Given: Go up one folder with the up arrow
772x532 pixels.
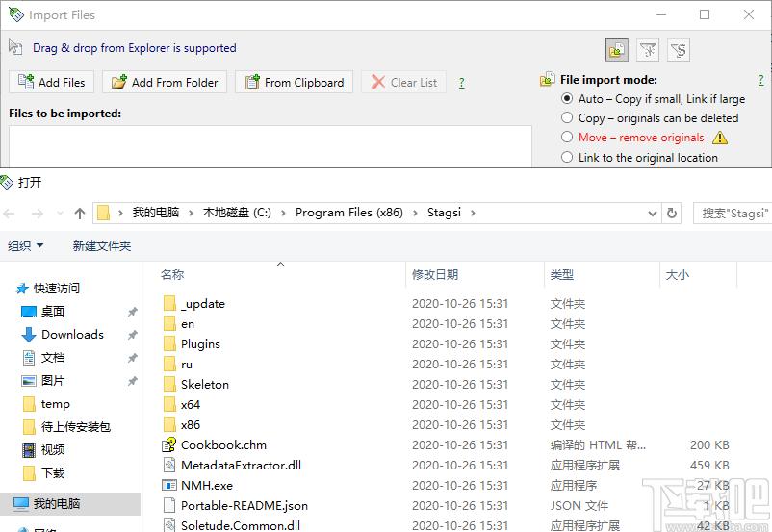Looking at the screenshot, I should 80,213.
